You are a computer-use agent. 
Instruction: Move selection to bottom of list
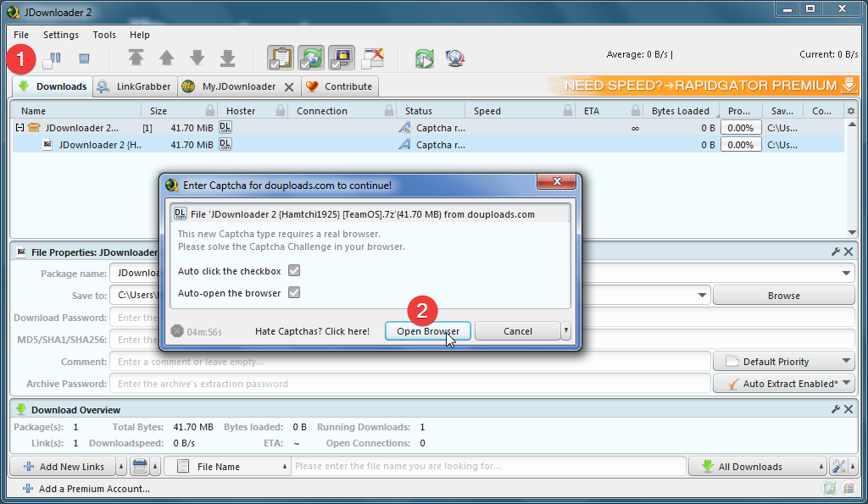[227, 58]
